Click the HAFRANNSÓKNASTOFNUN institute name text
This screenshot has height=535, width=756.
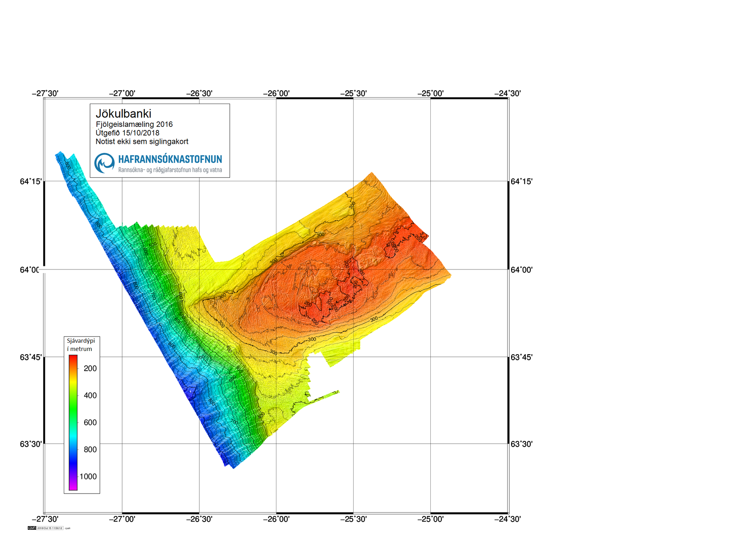(170, 159)
